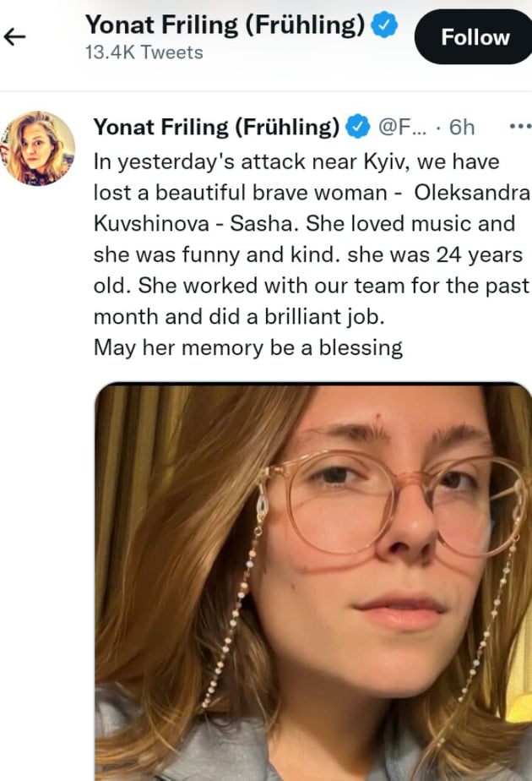Screen dimensions: 532x781
Task: Click the tweet author's display name
Action: pos(216,128)
